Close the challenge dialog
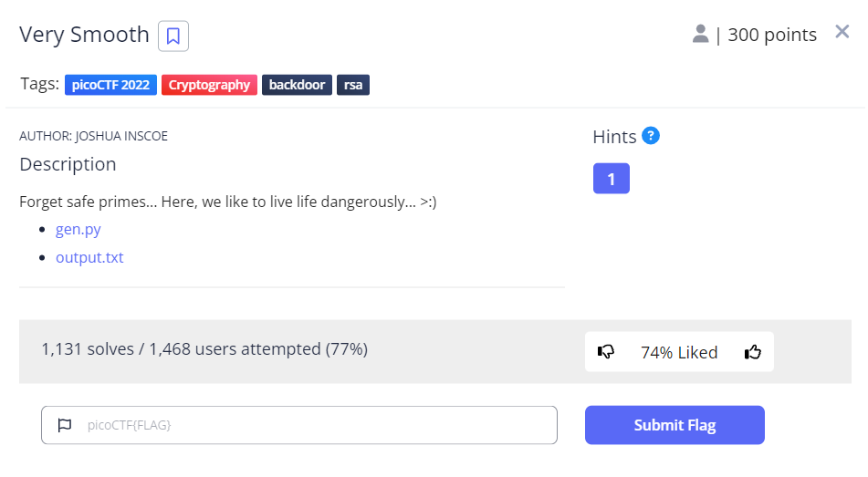 [x=842, y=33]
